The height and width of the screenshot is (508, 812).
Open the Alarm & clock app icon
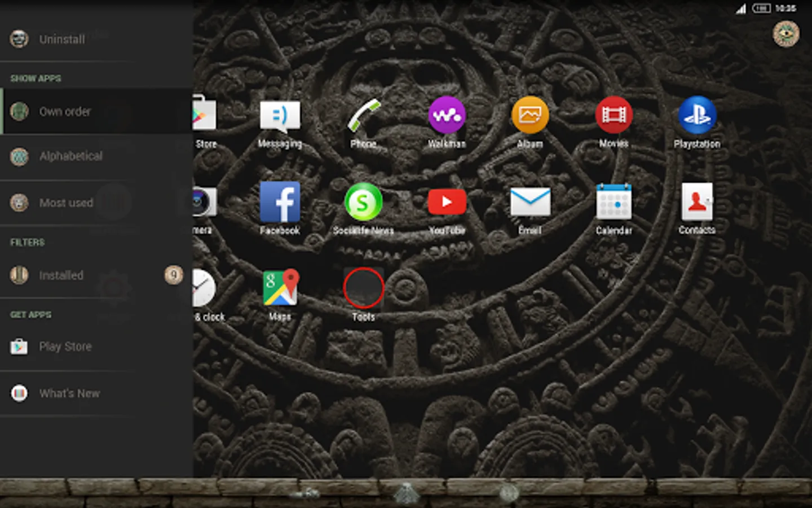[x=204, y=288]
